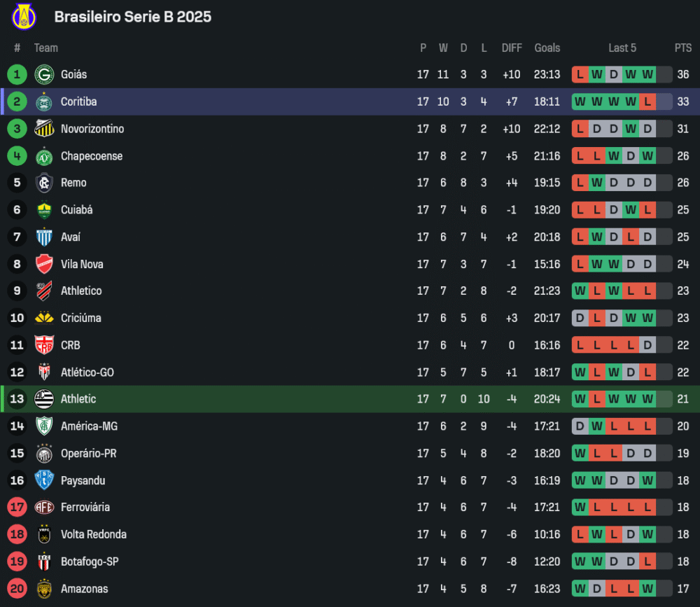This screenshot has width=700, height=607.
Task: Click the Vila Nova team badge
Action: click(x=44, y=264)
